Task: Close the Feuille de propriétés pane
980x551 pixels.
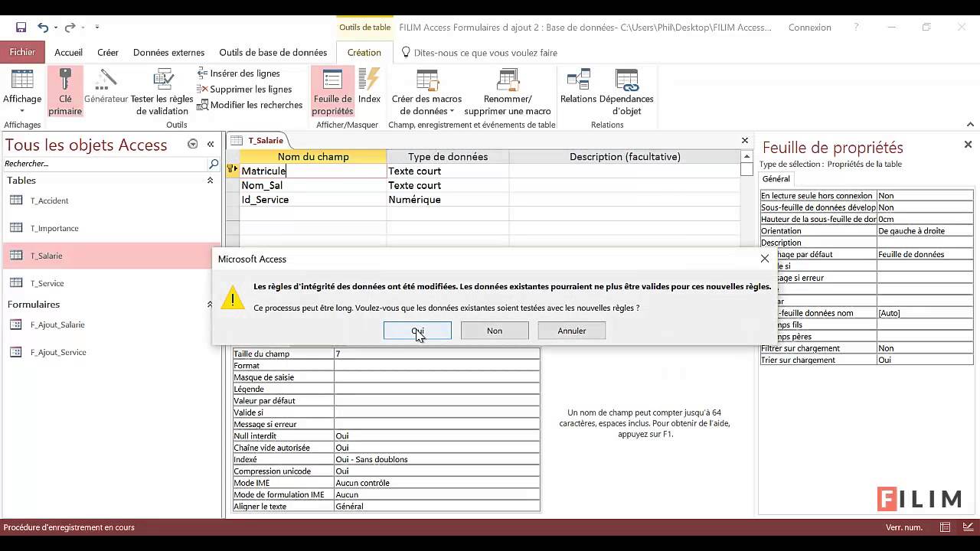Action: coord(968,145)
